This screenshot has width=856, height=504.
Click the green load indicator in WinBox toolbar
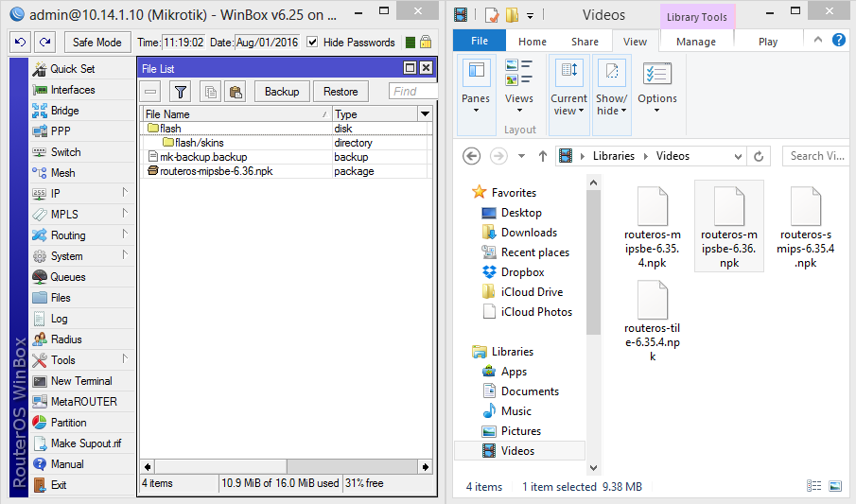[411, 42]
